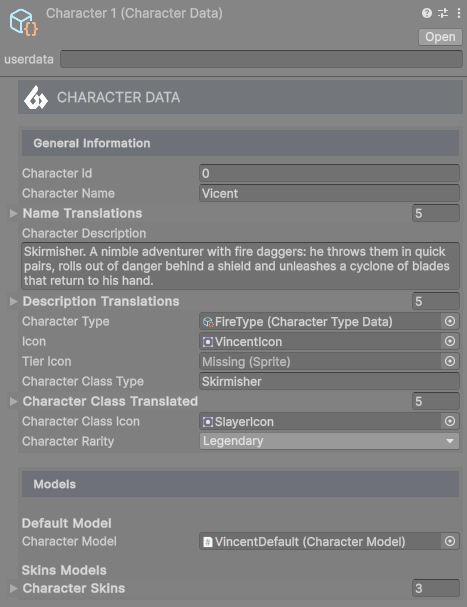Click the Description Translations size field
This screenshot has width=467, height=607.
click(436, 301)
